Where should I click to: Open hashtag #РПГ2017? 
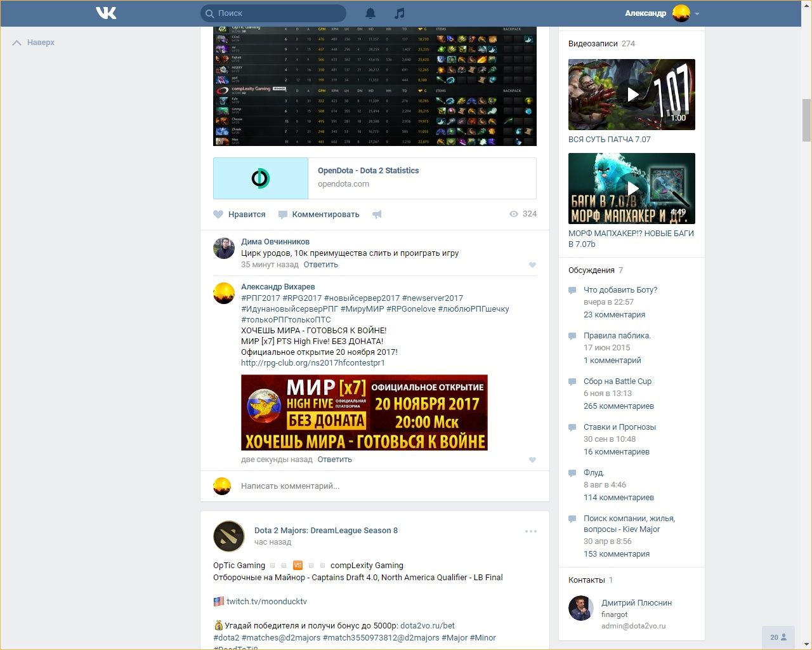(261, 298)
